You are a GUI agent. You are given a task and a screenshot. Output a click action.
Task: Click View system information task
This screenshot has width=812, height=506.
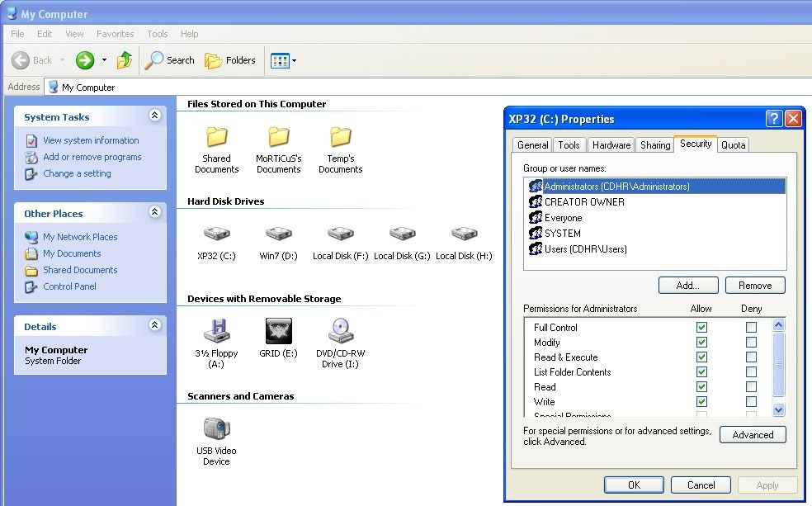(x=91, y=140)
